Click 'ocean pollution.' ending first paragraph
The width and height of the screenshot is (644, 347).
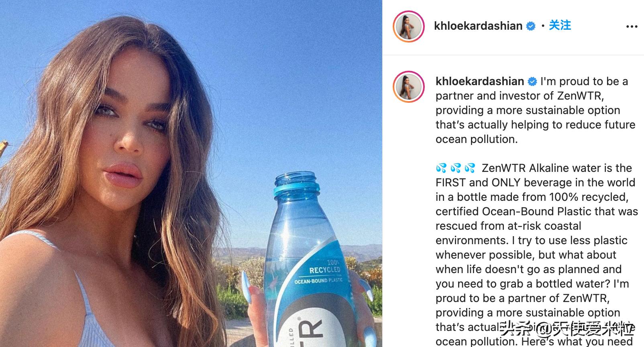point(477,139)
